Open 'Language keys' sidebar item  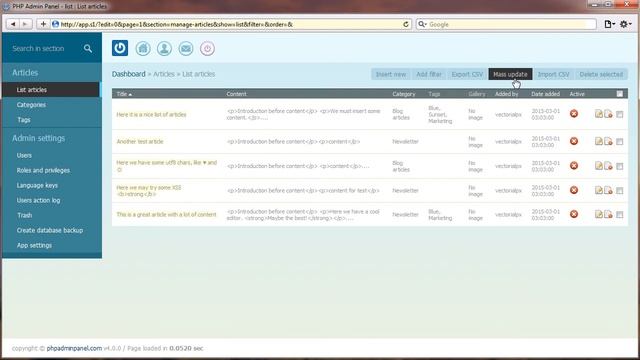pyautogui.click(x=37, y=186)
